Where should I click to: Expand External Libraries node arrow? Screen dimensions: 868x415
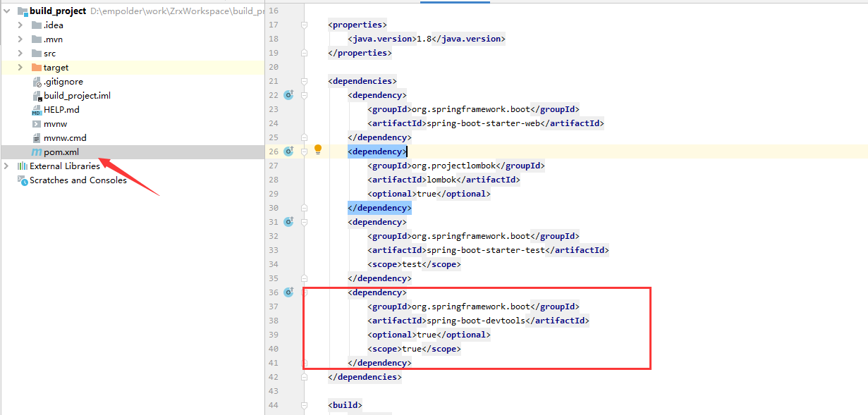pos(7,166)
